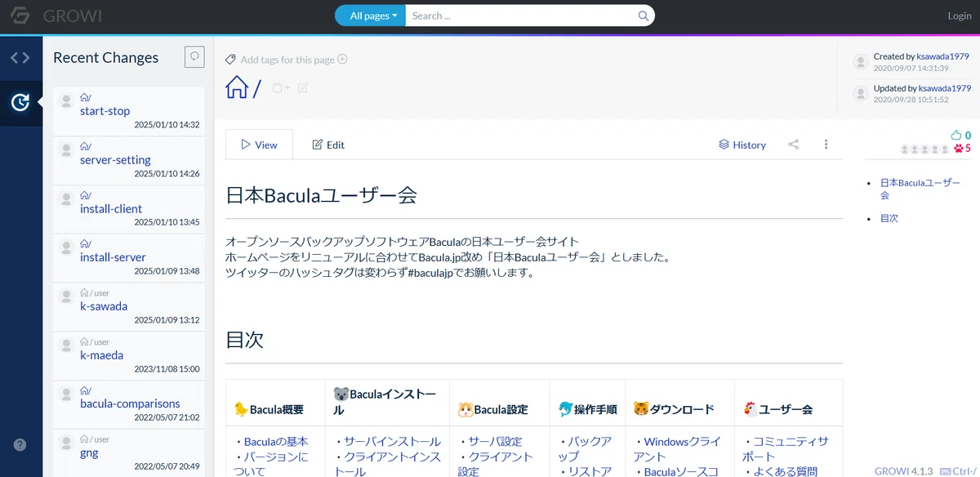Click the thumbs-up like icon
This screenshot has height=477, width=980.
pyautogui.click(x=956, y=135)
